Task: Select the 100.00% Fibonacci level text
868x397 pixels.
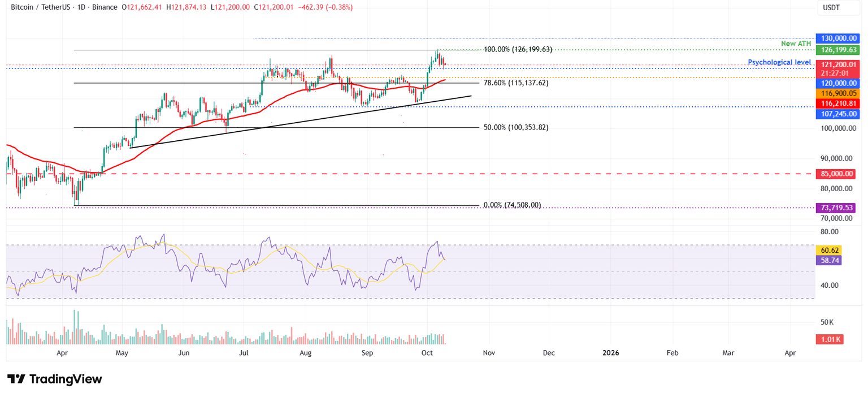Action: click(518, 50)
